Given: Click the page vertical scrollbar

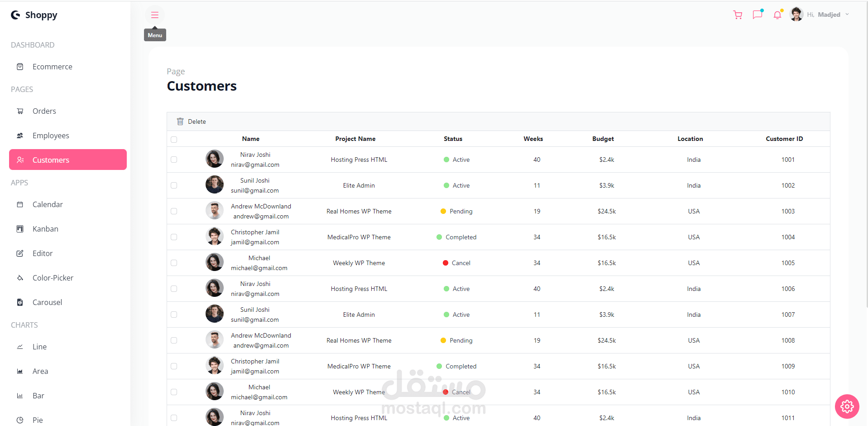Looking at the screenshot, I should pos(866,154).
